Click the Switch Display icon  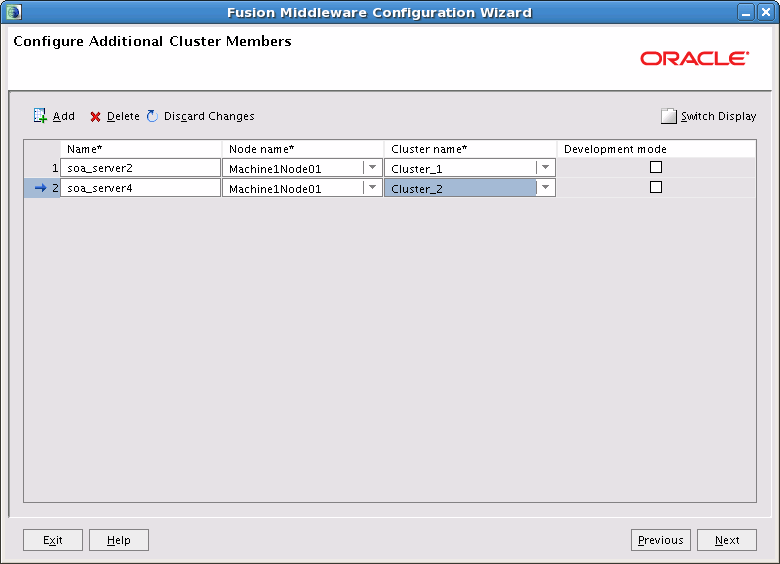click(669, 116)
